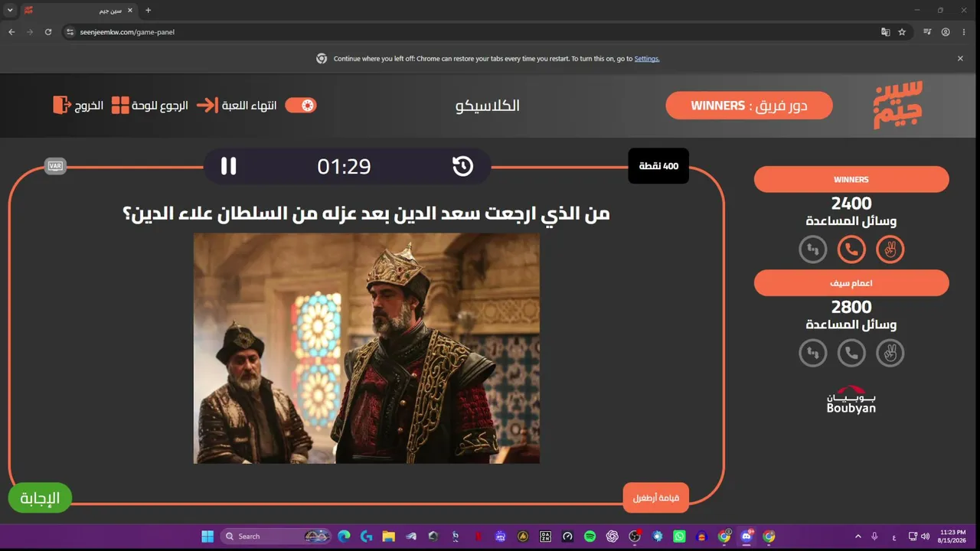Open WhatsApp from the taskbar

tap(679, 536)
